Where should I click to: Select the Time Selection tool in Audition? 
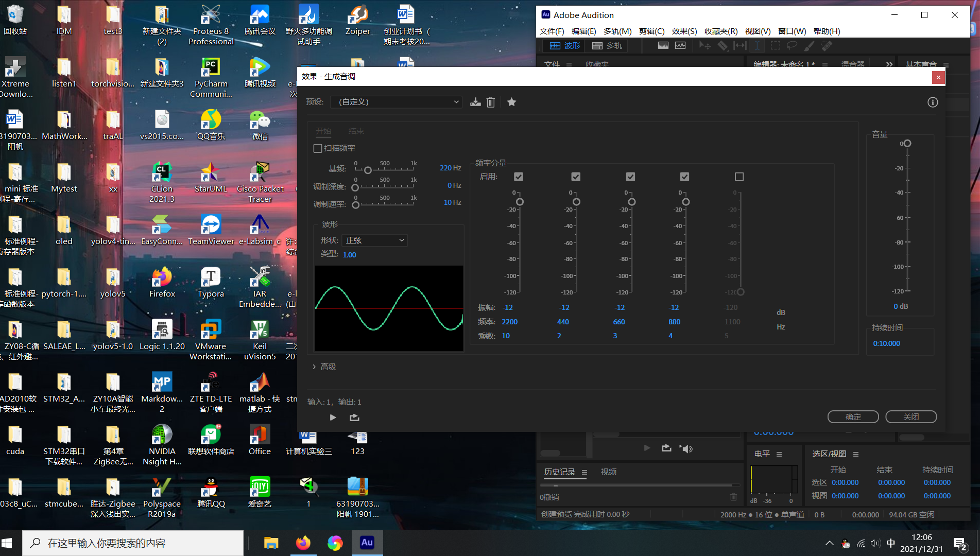coord(757,46)
